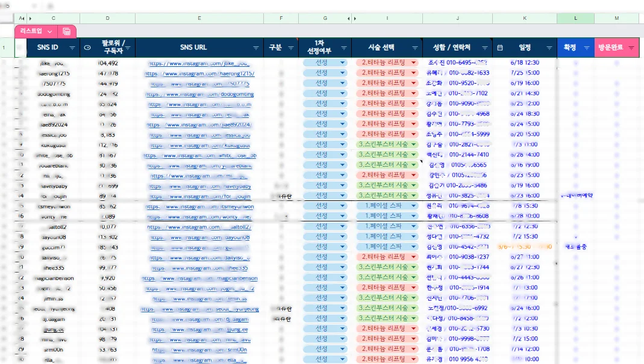The width and height of the screenshot is (644, 364).
Task: Open haerong1215 Instagram URL link
Action: coord(199,74)
